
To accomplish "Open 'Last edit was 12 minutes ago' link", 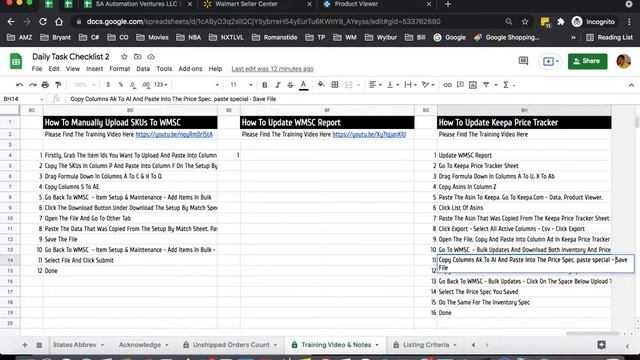I will tap(273, 69).
